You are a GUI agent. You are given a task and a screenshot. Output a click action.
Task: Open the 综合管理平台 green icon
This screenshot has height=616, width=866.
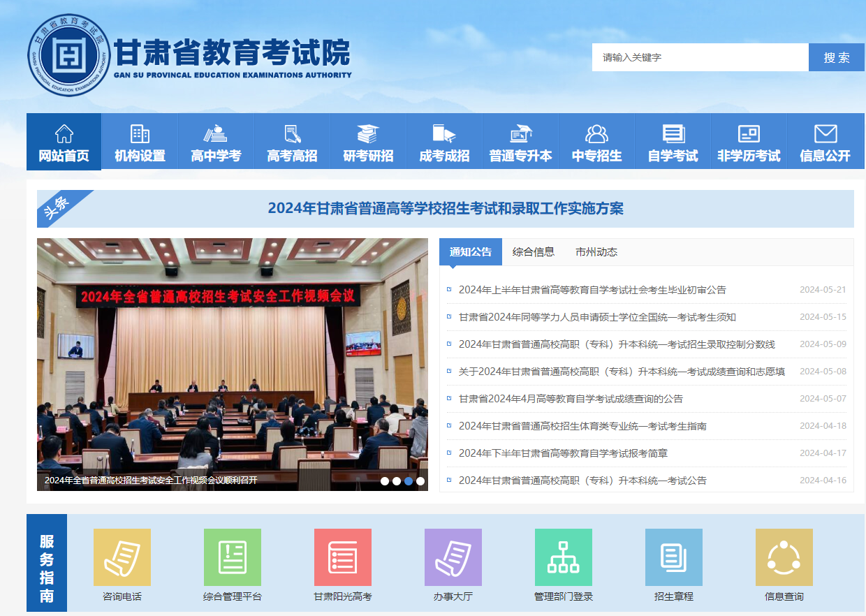pyautogui.click(x=233, y=557)
